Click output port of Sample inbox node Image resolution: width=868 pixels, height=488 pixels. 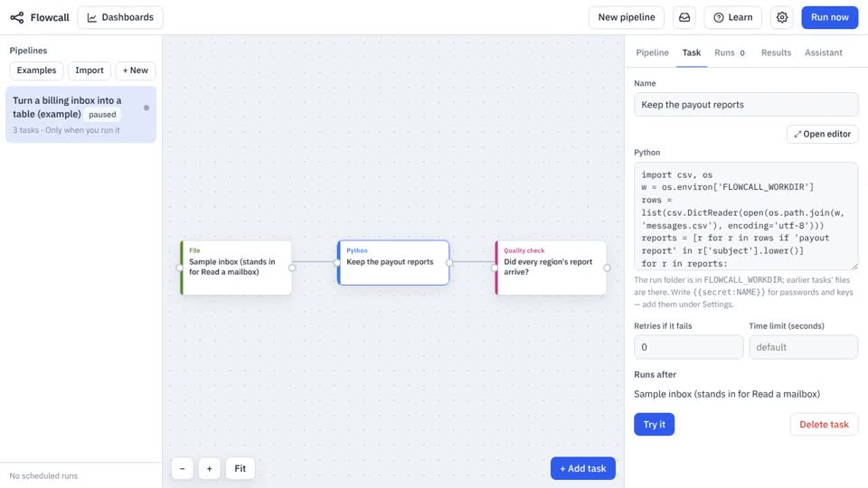pyautogui.click(x=292, y=267)
